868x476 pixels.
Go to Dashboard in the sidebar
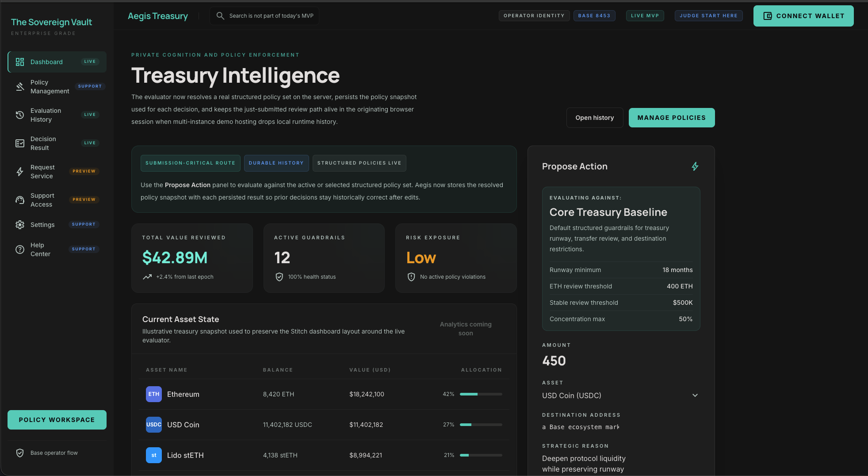click(57, 62)
